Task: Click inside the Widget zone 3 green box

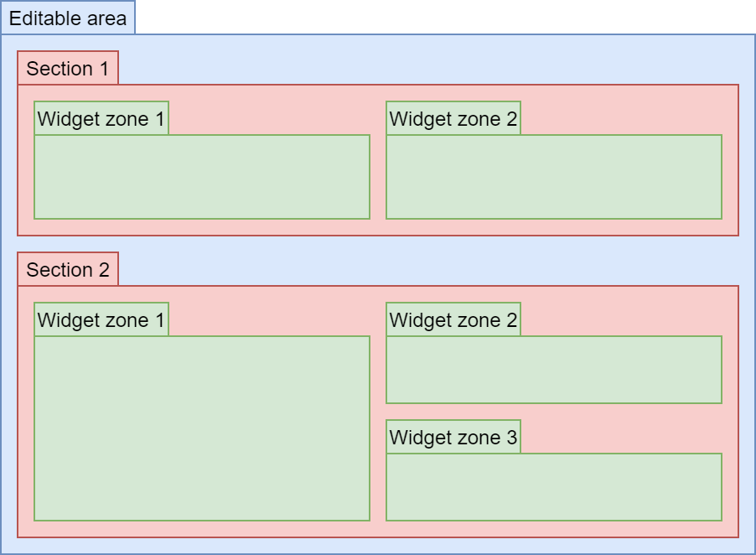Action: coord(554,487)
